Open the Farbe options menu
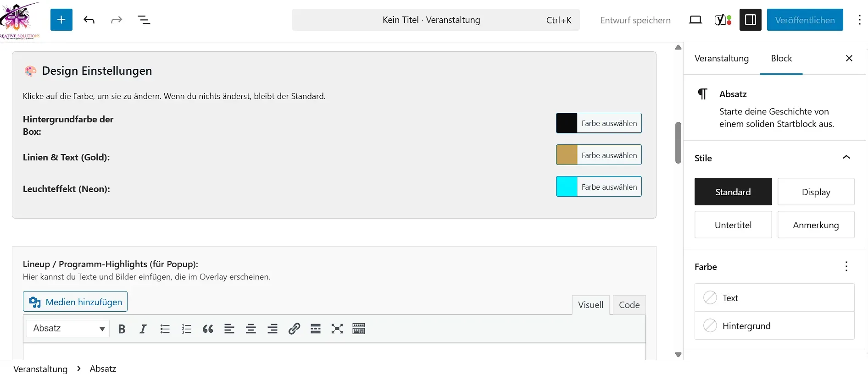868x374 pixels. coord(846,267)
